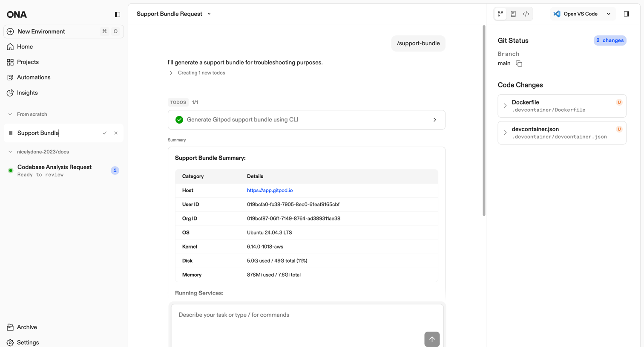Open the editor selection dropdown arrow
Viewport: 644px width, 347px height.
pos(609,14)
